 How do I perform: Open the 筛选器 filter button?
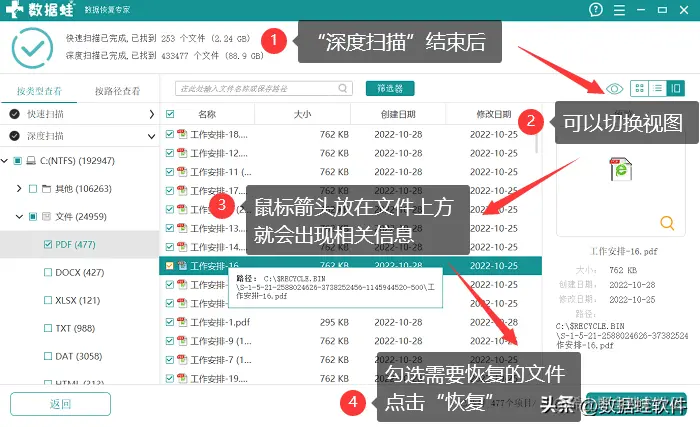[390, 88]
